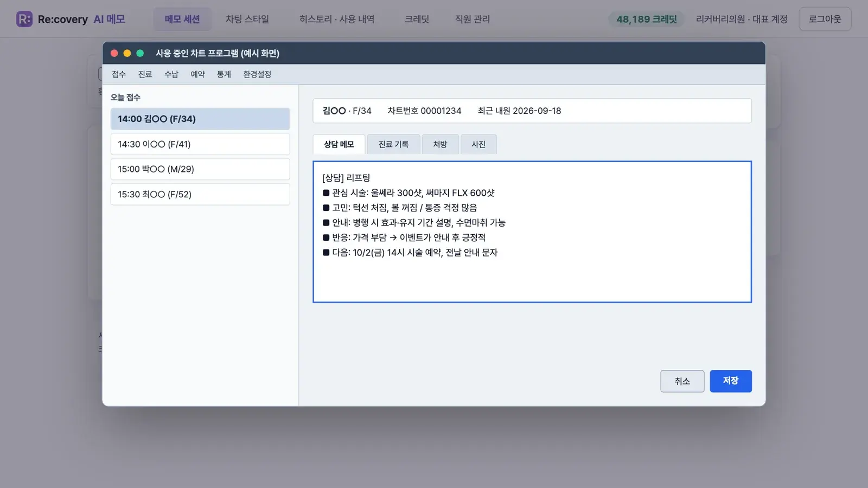
Task: Open the 접수 menu
Action: pyautogui.click(x=119, y=74)
